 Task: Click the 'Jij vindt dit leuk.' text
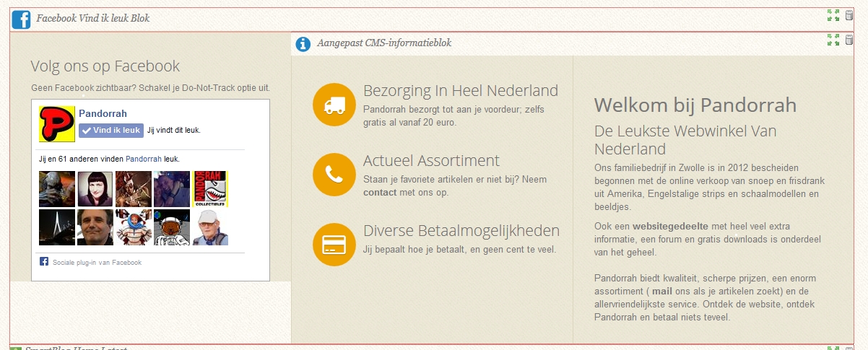(173, 131)
